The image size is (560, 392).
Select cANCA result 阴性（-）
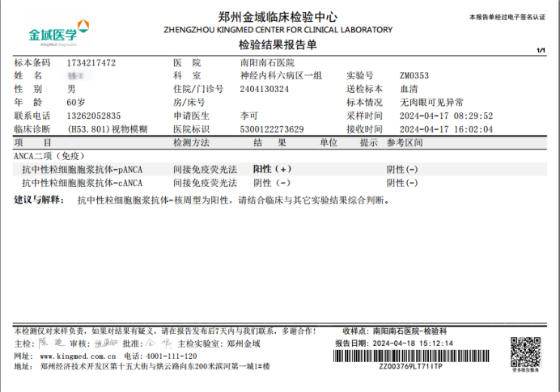272,183
